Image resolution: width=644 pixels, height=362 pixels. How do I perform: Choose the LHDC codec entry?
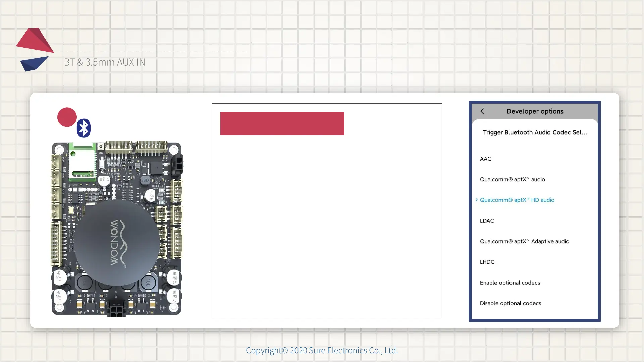[487, 262]
